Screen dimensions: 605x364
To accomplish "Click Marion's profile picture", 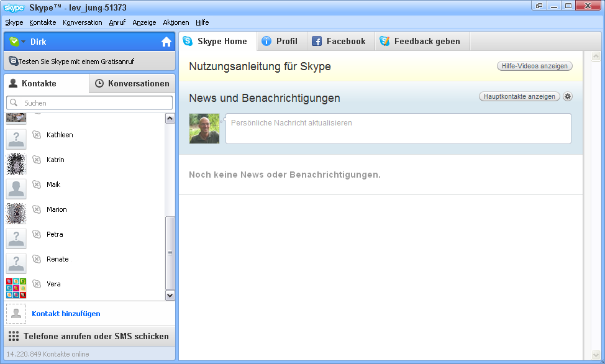I will (16, 214).
